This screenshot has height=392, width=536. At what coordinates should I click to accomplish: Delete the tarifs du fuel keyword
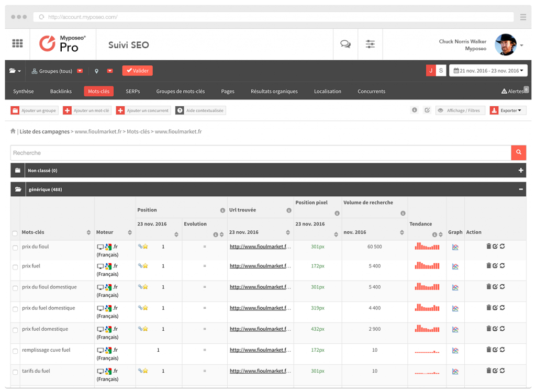tap(489, 371)
